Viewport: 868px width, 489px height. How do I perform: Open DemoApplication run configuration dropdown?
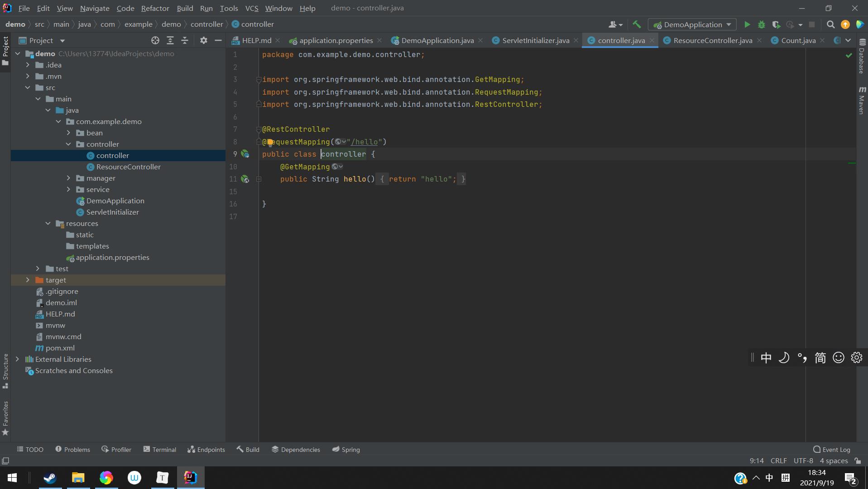(692, 24)
